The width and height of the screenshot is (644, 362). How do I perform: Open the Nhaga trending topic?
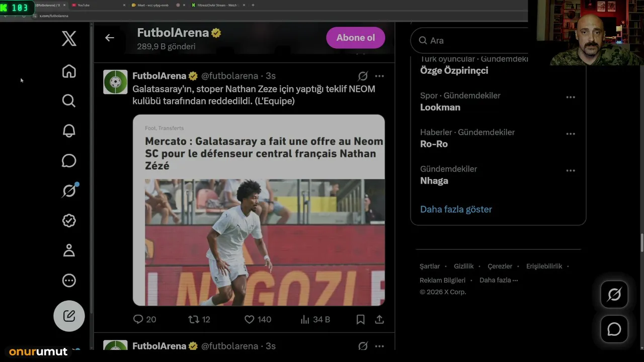click(x=434, y=180)
